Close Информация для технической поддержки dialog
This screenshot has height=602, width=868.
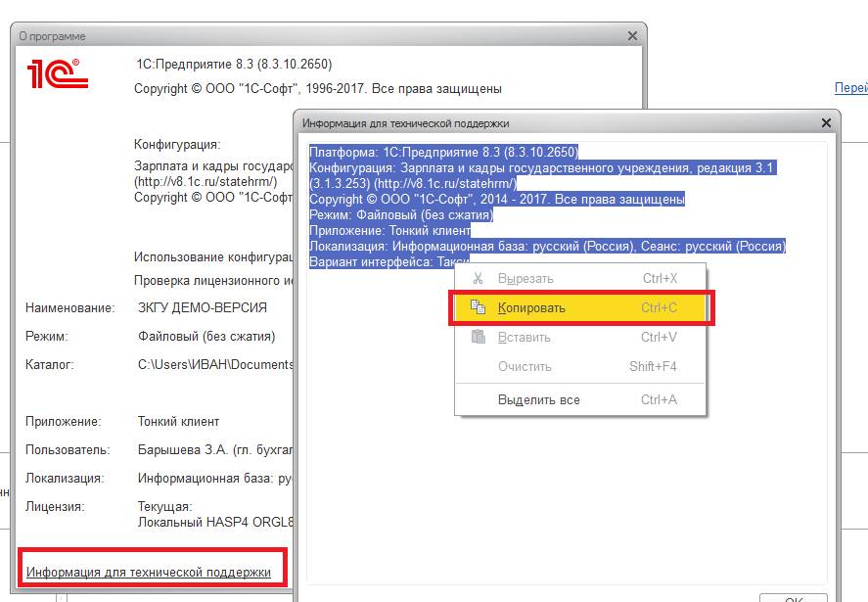coord(826,123)
